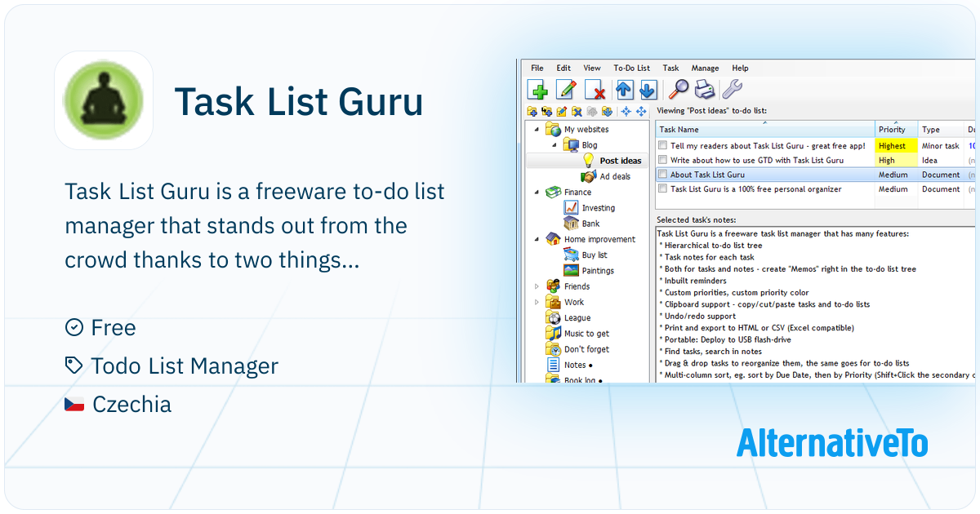The width and height of the screenshot is (980, 514).
Task: Click the shopping cart icon beside Buy list
Action: coord(571,255)
